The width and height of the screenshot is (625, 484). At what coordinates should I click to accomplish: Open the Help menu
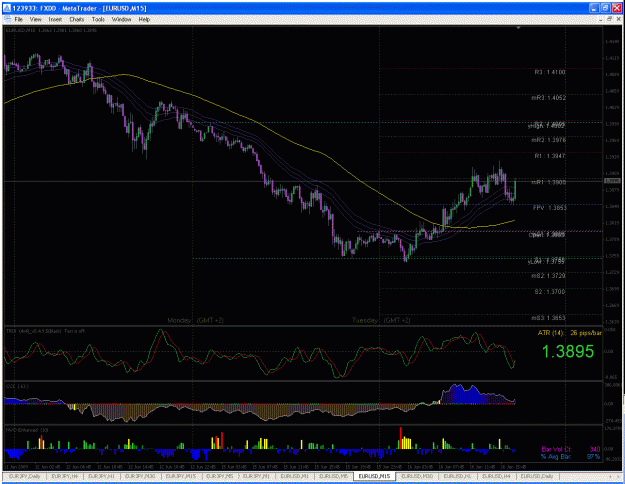pyautogui.click(x=144, y=19)
